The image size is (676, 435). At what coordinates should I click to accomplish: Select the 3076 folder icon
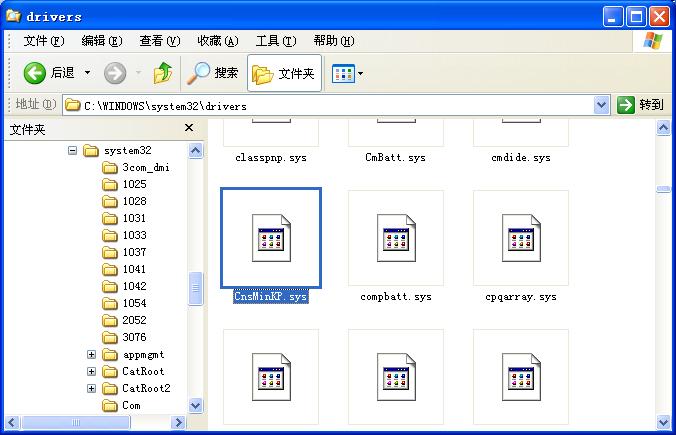pyautogui.click(x=110, y=337)
